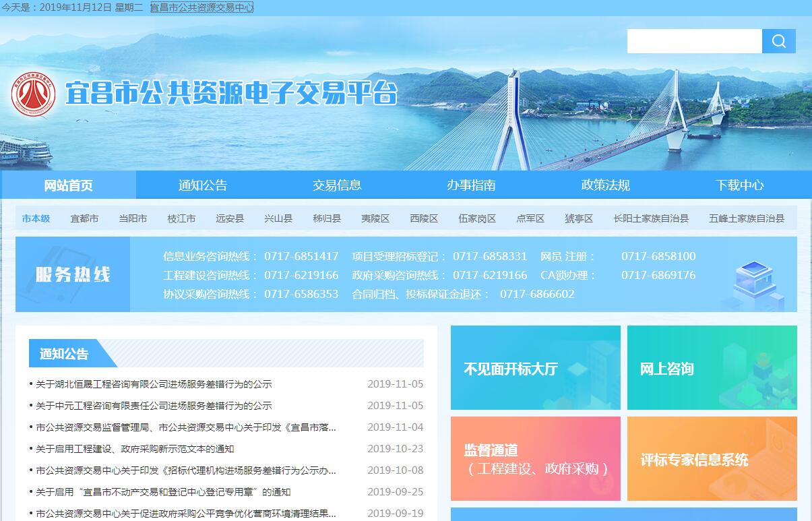The width and height of the screenshot is (812, 521).
Task: Open the 网上咨询 tile
Action: (x=712, y=368)
